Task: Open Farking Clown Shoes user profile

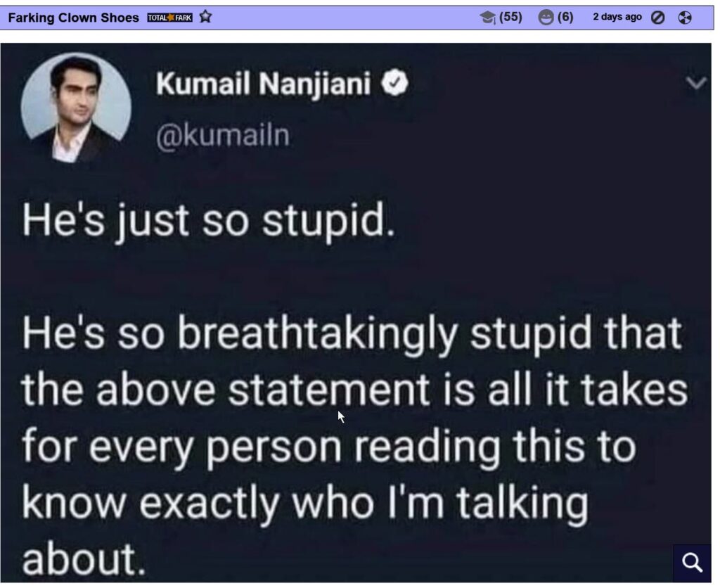Action: point(73,18)
